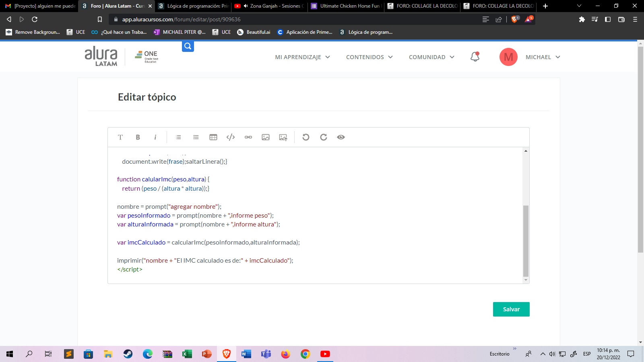The image size is (644, 362).
Task: Switch to the Gmail Proyecto tab
Action: 39,6
